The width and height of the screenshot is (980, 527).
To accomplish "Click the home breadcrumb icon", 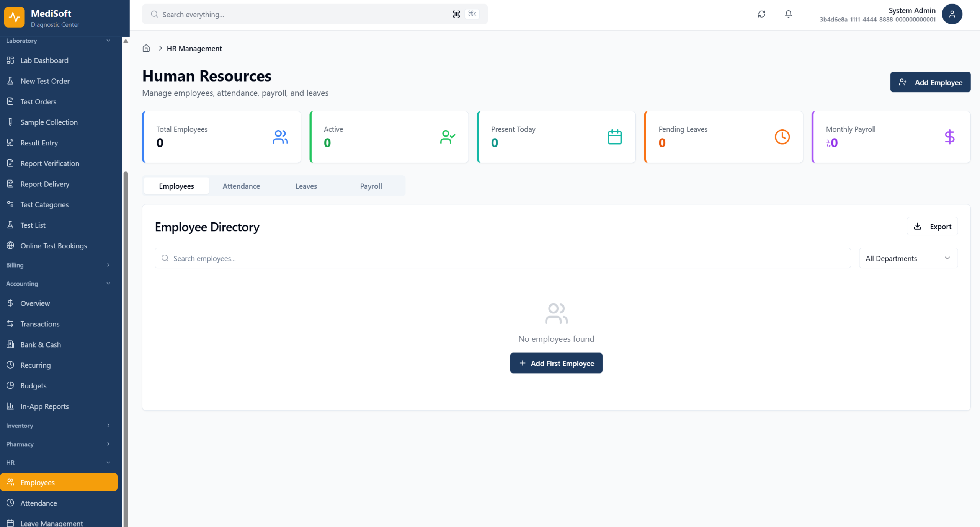I will click(146, 48).
